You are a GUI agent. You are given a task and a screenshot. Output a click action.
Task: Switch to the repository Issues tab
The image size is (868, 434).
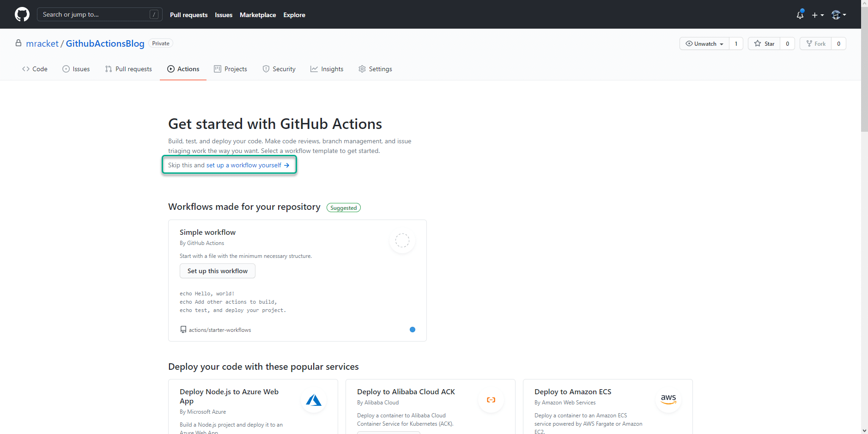(76, 69)
